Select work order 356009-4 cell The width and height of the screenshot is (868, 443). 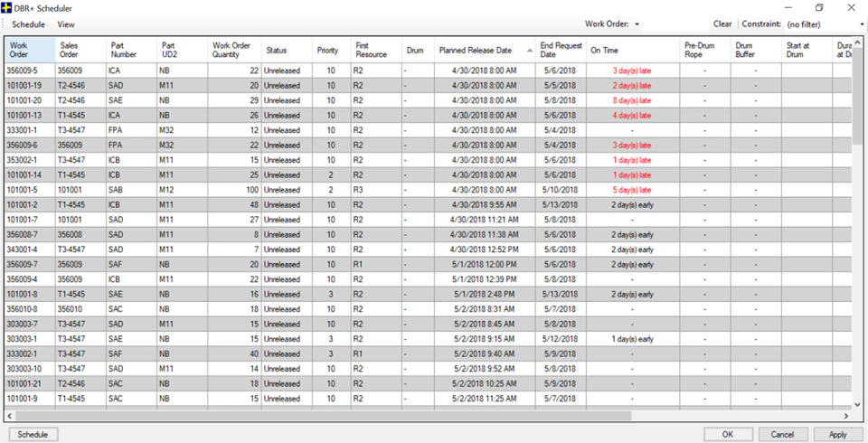pos(30,279)
